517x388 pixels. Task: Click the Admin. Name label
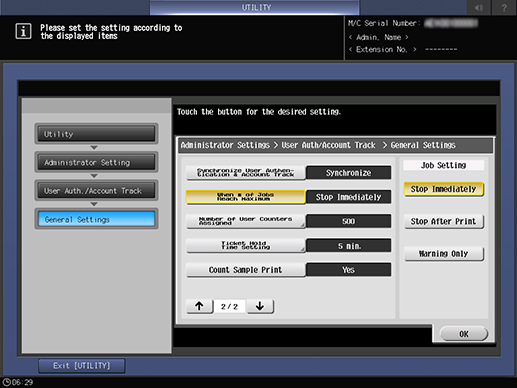[x=378, y=37]
